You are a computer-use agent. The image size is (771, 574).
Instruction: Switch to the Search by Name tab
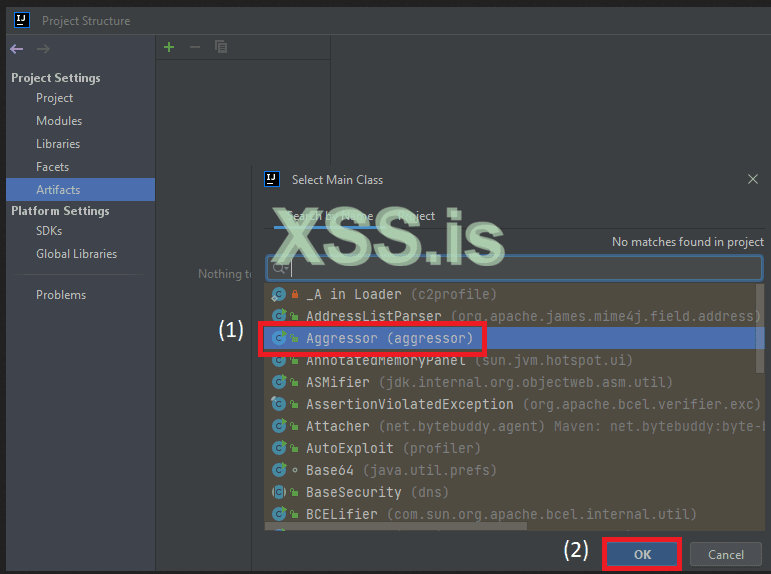pos(330,216)
